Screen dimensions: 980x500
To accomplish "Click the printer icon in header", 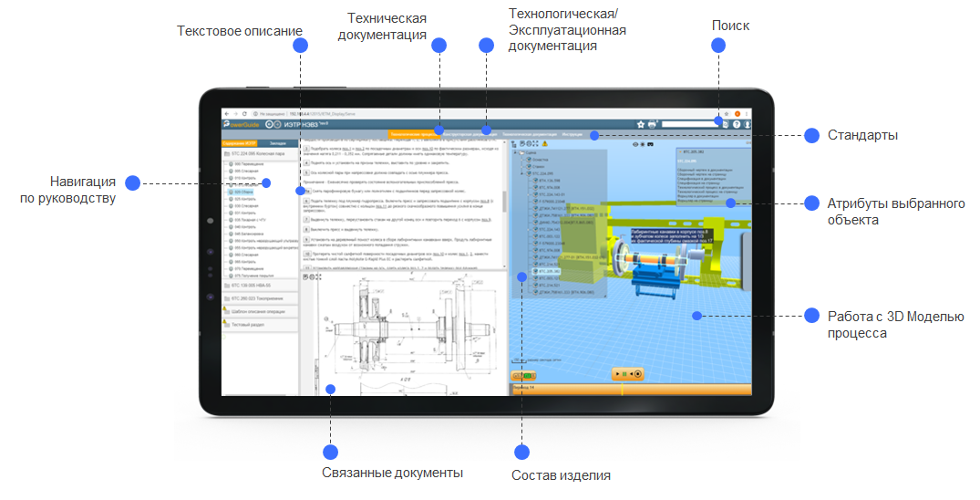I will click(x=652, y=124).
